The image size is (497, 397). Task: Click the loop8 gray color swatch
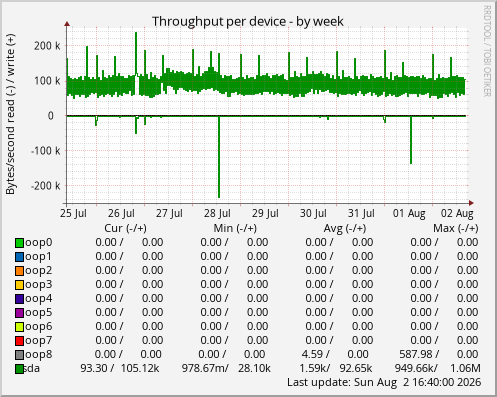[x=19, y=355]
